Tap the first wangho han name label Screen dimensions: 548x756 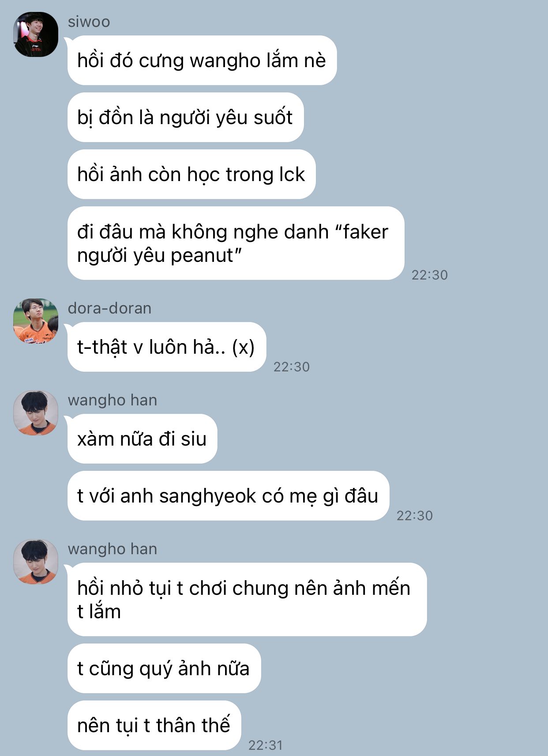pyautogui.click(x=113, y=400)
